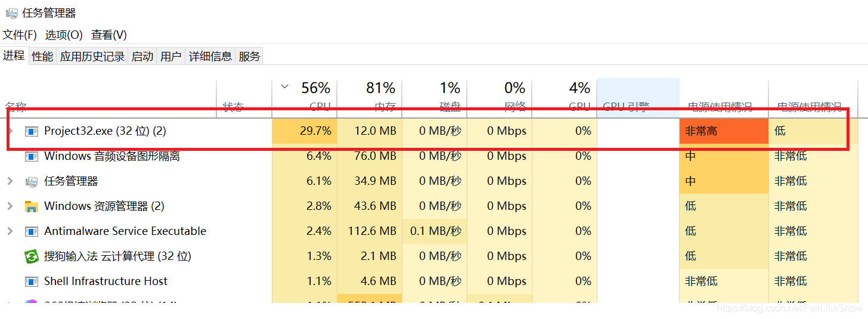Image resolution: width=868 pixels, height=319 pixels.
Task: Click the Windows 音频设备图形隔离 process icon
Action: click(x=32, y=156)
